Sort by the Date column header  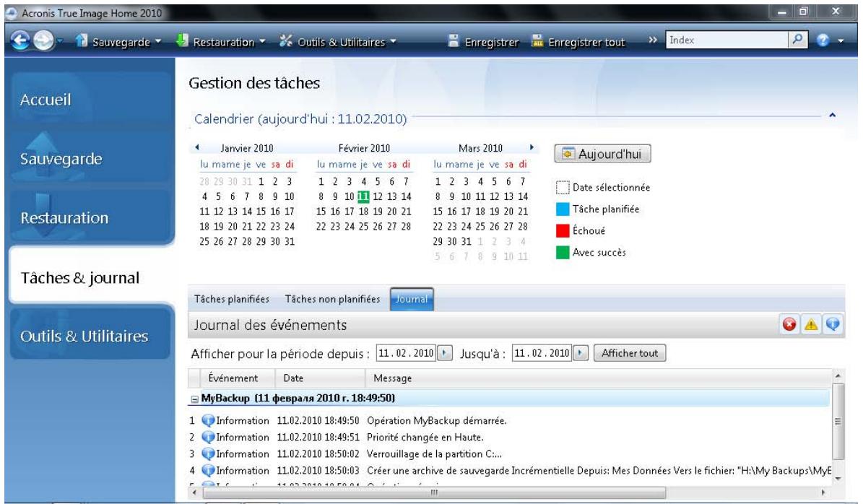click(x=320, y=378)
